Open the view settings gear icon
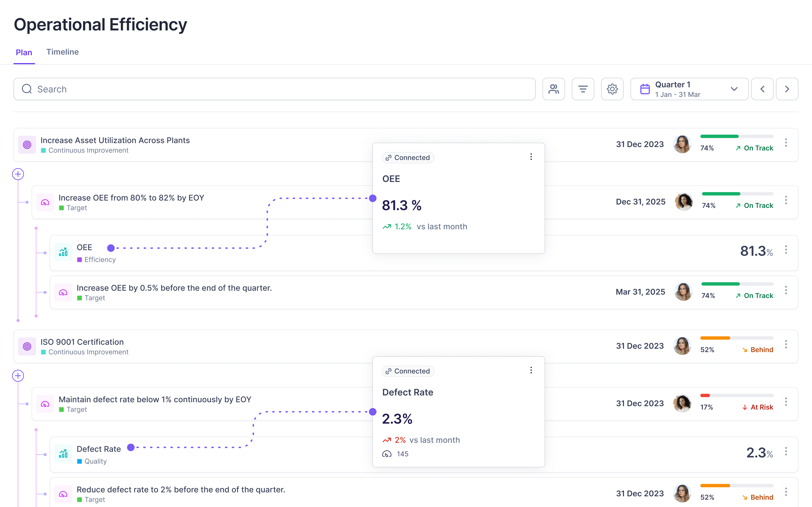Viewport: 812px width, 507px height. (x=612, y=89)
